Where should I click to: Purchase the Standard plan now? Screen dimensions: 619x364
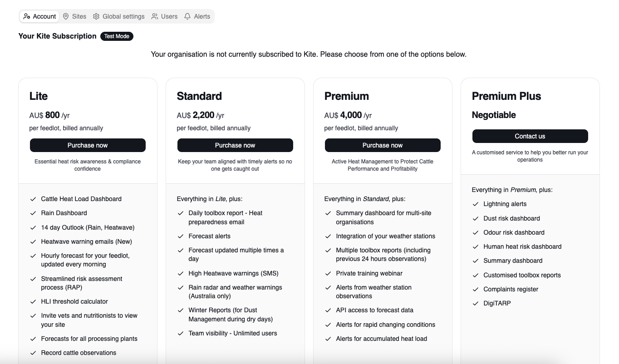[x=235, y=145]
